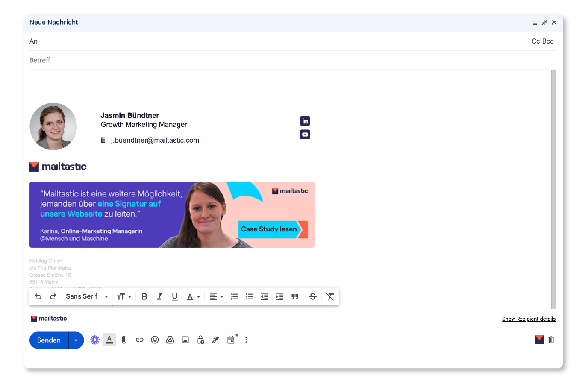The height and width of the screenshot is (378, 588).
Task: Open the text alignment dropdown
Action: click(216, 296)
